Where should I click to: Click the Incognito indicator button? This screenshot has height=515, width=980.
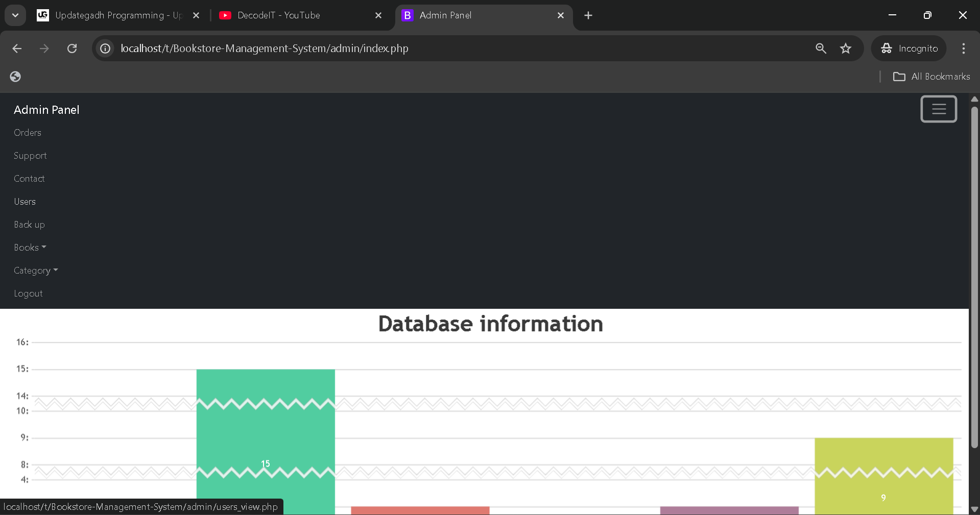(909, 48)
